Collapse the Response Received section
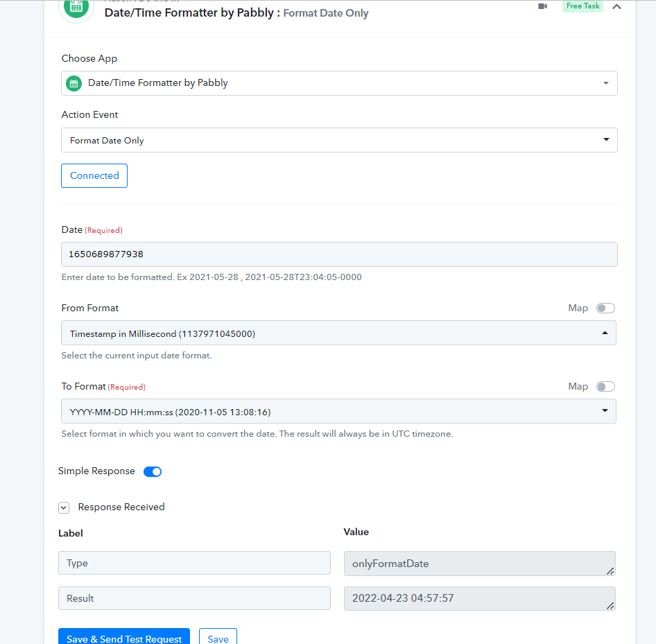656x644 pixels. (64, 507)
